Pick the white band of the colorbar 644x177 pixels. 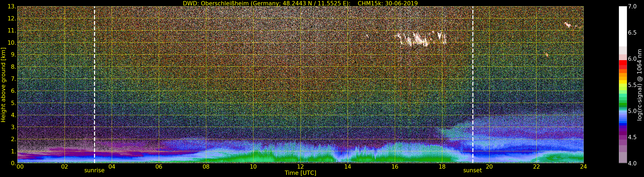tap(623, 26)
